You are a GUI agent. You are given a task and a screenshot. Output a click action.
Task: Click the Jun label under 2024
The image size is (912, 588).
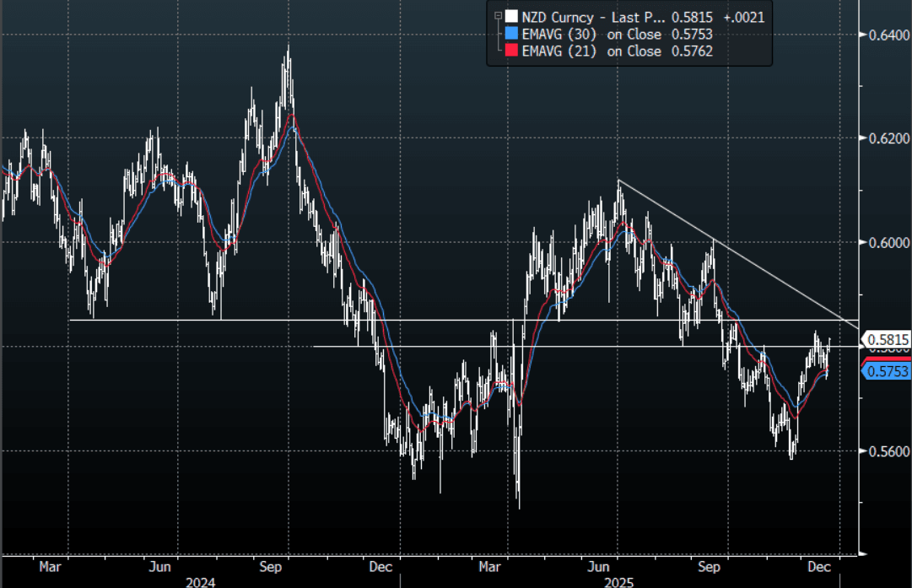pyautogui.click(x=159, y=566)
